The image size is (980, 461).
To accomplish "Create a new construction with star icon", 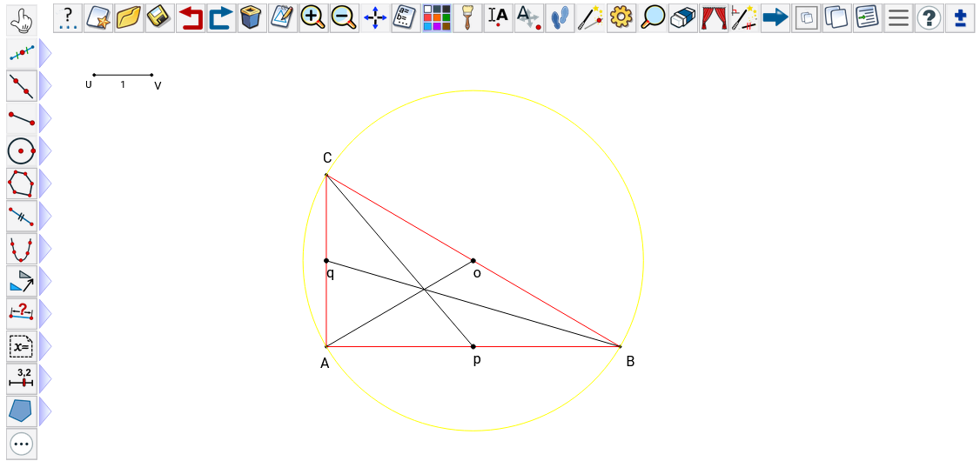I will (x=99, y=18).
